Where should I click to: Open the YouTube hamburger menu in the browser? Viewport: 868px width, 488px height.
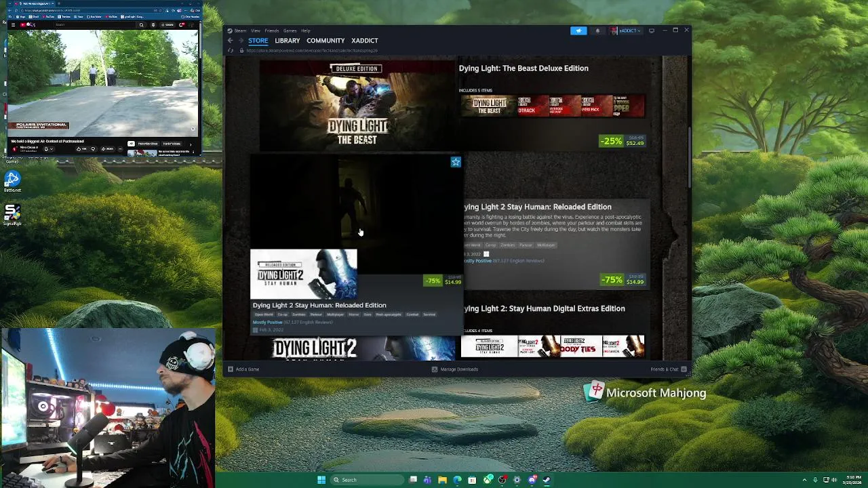point(13,25)
